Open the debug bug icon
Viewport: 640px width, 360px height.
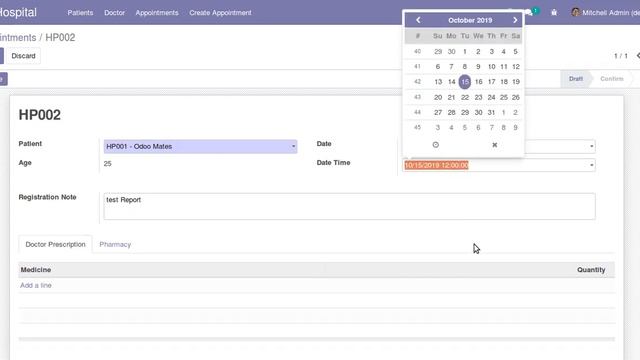coord(554,13)
